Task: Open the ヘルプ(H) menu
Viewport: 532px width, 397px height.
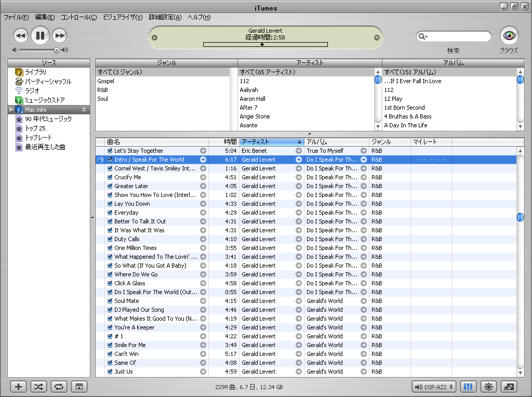Action: 199,17
